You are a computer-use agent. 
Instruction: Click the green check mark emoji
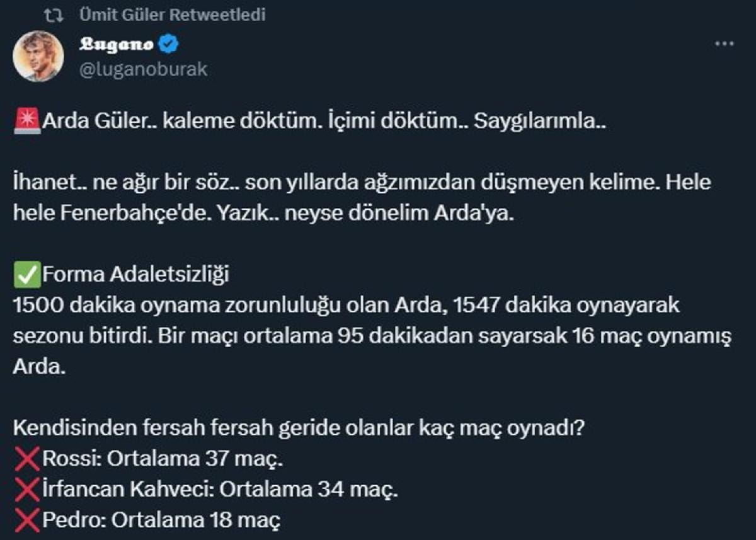(27, 275)
